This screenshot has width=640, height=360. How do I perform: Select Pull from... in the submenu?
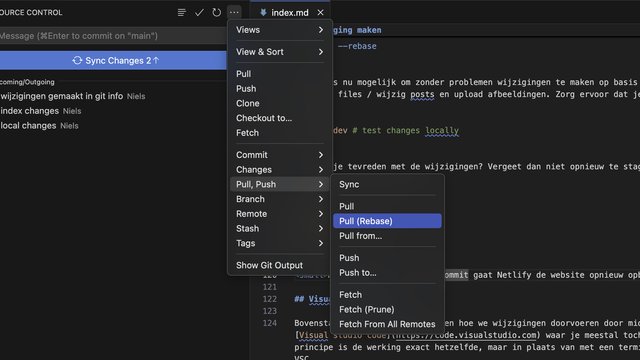pyautogui.click(x=387, y=236)
